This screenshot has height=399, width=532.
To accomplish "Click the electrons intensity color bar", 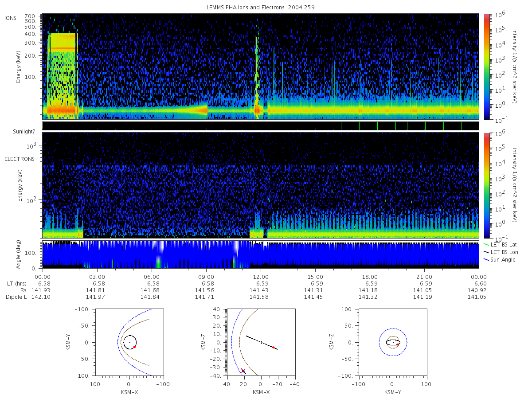I will pyautogui.click(x=486, y=185).
